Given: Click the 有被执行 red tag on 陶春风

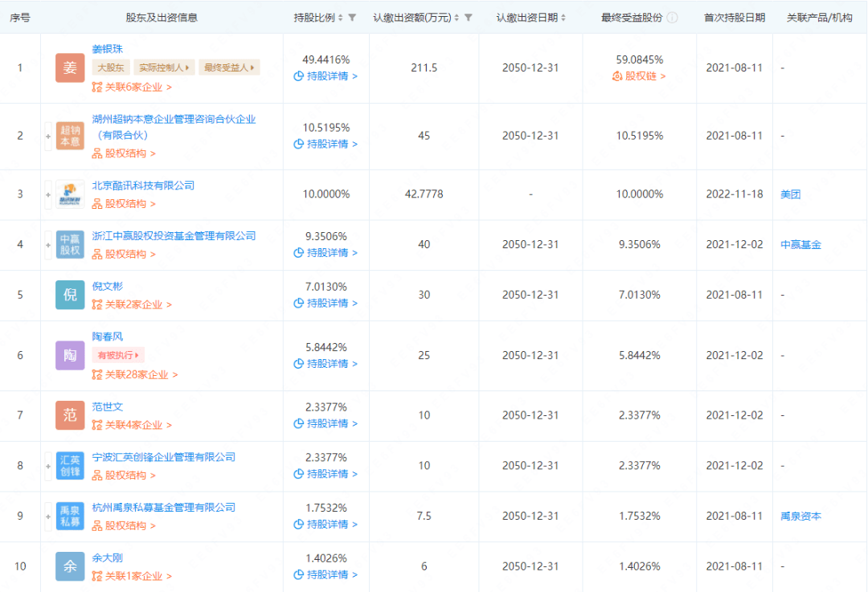Looking at the screenshot, I should coord(118,355).
